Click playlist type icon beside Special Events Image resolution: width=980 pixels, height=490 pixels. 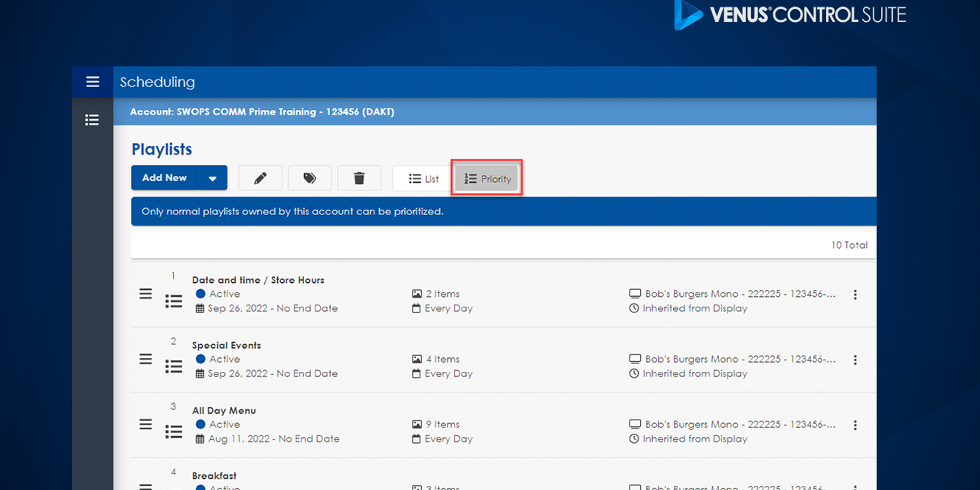pos(174,366)
